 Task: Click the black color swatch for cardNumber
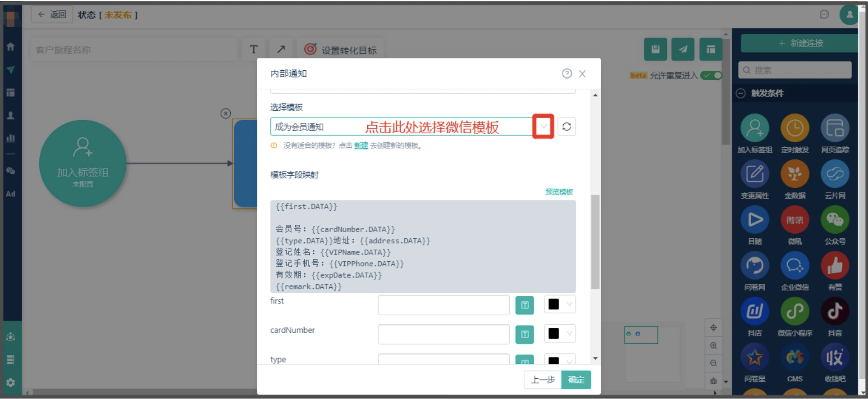[553, 334]
